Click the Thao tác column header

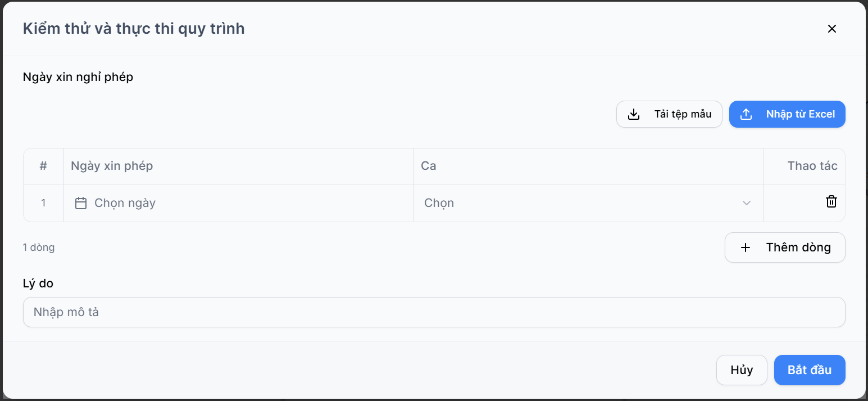click(812, 166)
